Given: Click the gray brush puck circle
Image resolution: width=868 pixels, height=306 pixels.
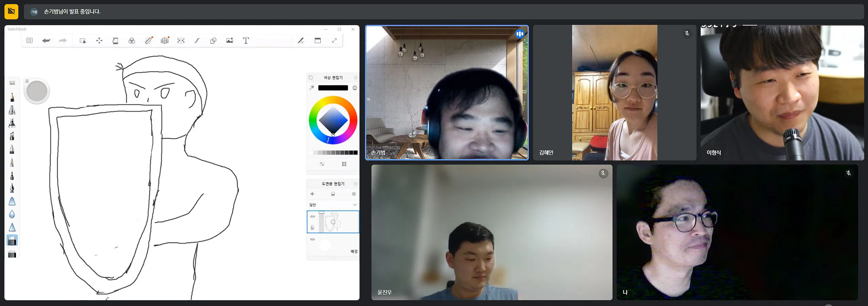Looking at the screenshot, I should (37, 91).
